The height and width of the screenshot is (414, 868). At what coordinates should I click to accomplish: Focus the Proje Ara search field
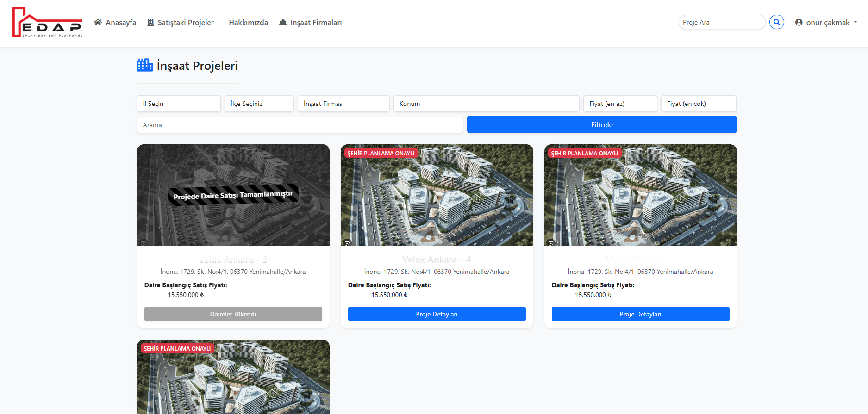pyautogui.click(x=721, y=22)
